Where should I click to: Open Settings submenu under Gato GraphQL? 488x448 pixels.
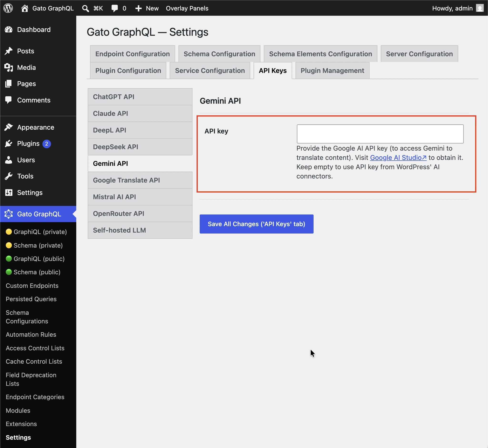coord(18,437)
